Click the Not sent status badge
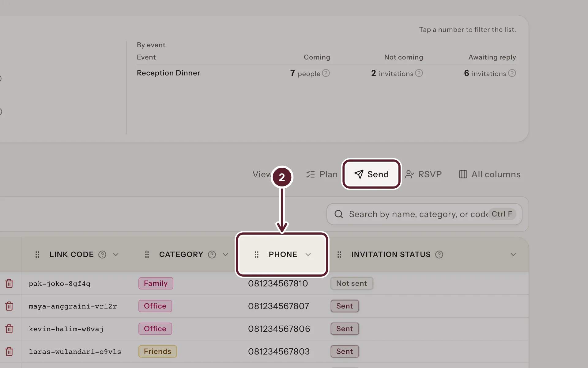Viewport: 588px width, 368px height. click(352, 283)
